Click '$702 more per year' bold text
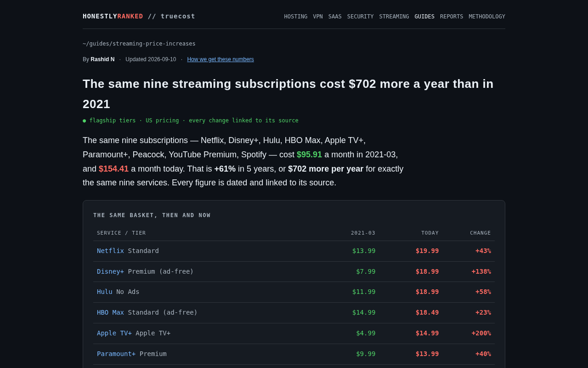The width and height of the screenshot is (588, 368). tap(326, 169)
